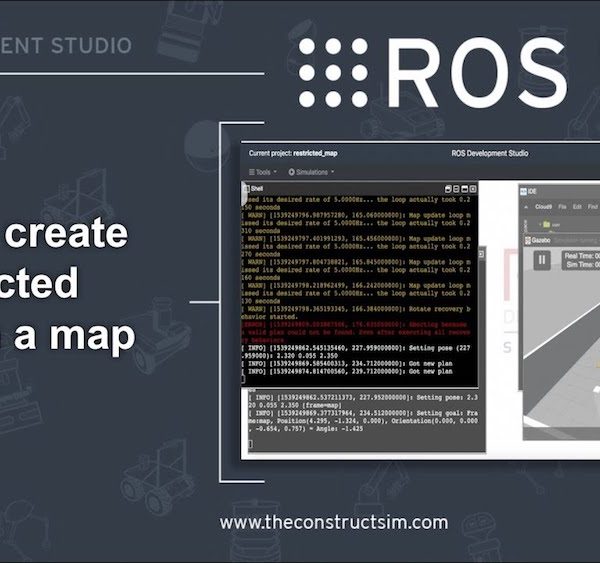
Task: Click the Shell window square maximize icon
Action: [x=473, y=189]
